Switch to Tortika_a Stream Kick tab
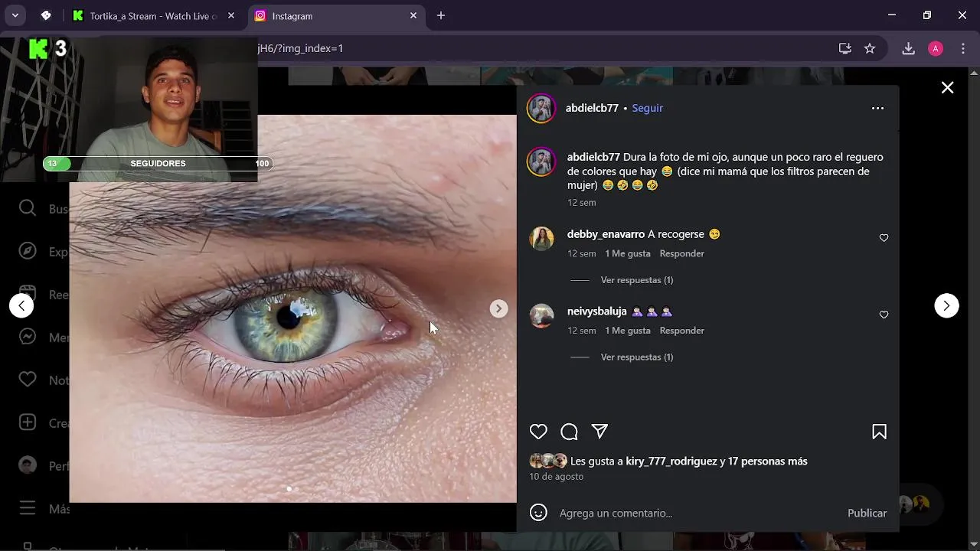This screenshot has width=980, height=551. tap(153, 15)
